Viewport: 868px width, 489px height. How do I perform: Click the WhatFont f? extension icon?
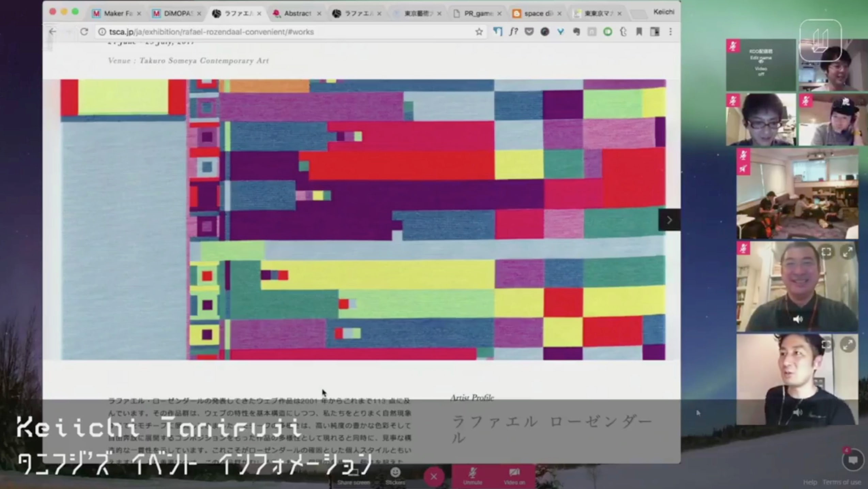pos(513,32)
